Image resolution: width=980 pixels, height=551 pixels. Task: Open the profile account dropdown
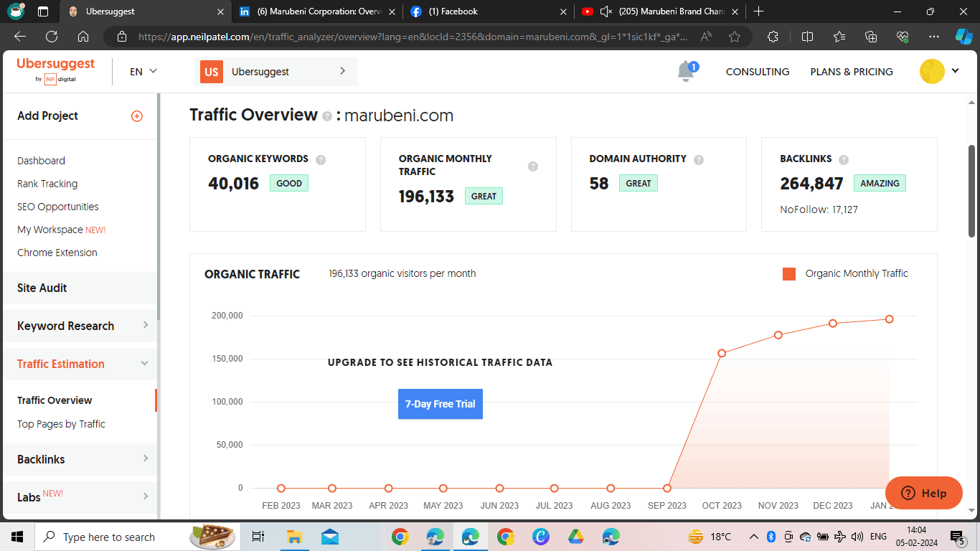[x=941, y=71]
